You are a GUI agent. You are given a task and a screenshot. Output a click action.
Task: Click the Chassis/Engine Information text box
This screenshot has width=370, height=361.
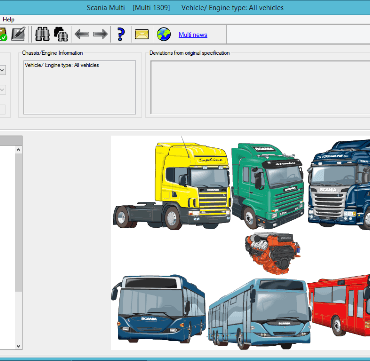coord(79,87)
